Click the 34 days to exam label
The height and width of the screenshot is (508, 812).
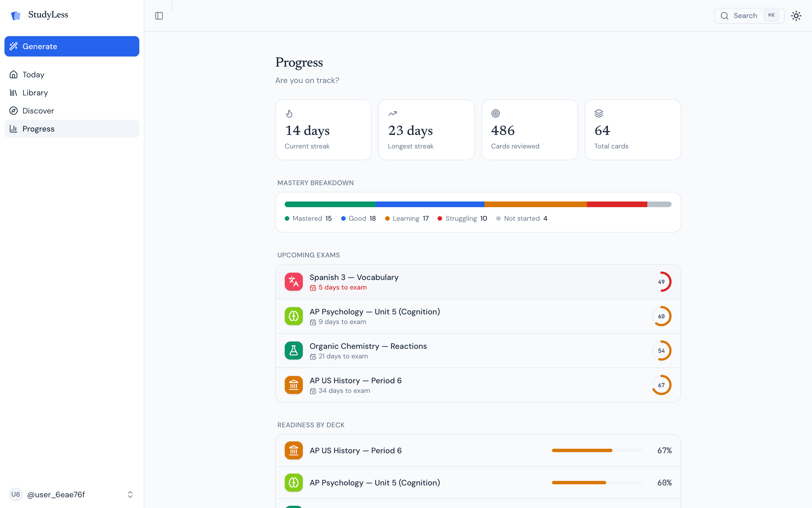click(344, 391)
